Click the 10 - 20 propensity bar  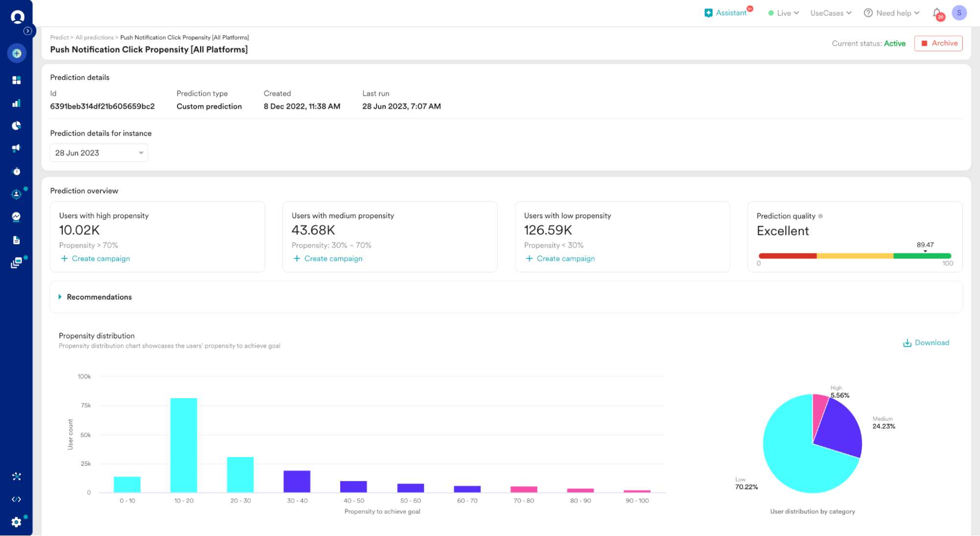(x=184, y=445)
